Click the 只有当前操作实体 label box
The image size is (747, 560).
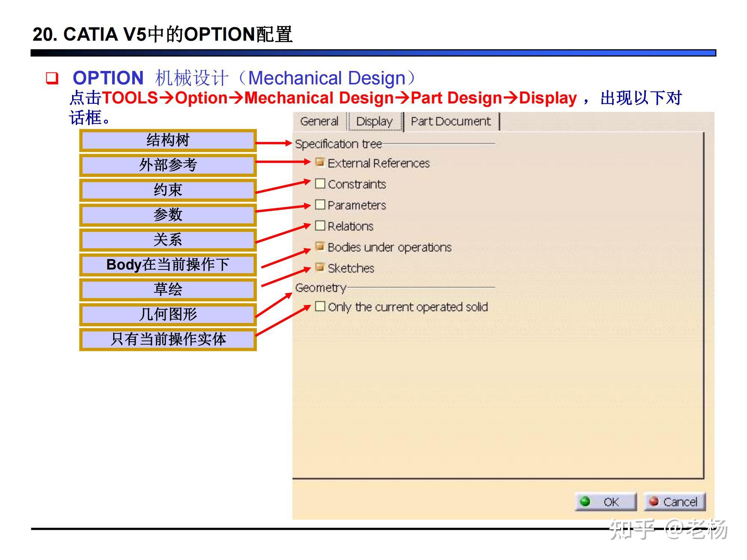(x=168, y=339)
